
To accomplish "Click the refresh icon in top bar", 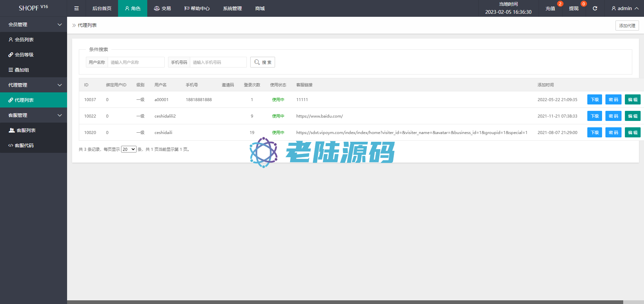I will click(595, 8).
